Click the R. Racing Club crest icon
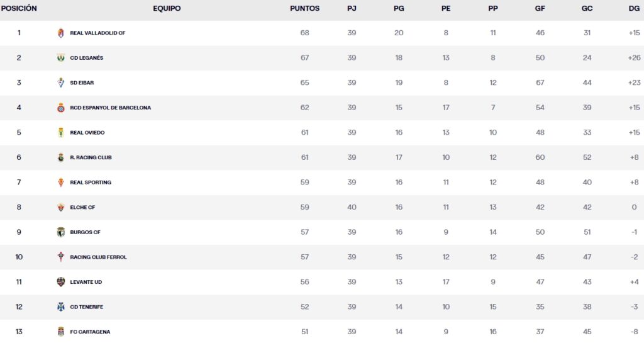Image resolution: width=644 pixels, height=343 pixels. click(x=61, y=157)
